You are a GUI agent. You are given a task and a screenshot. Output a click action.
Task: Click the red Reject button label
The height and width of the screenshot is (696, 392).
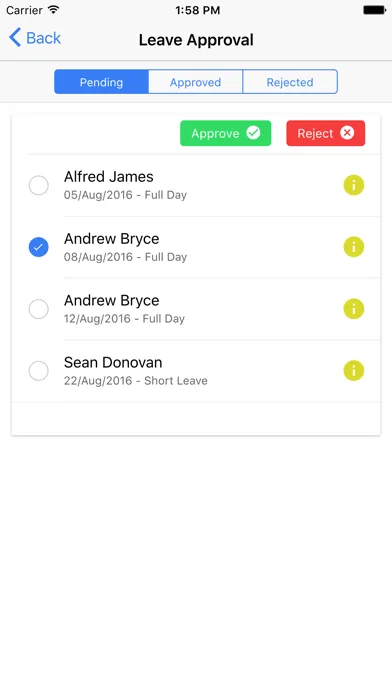pyautogui.click(x=315, y=134)
